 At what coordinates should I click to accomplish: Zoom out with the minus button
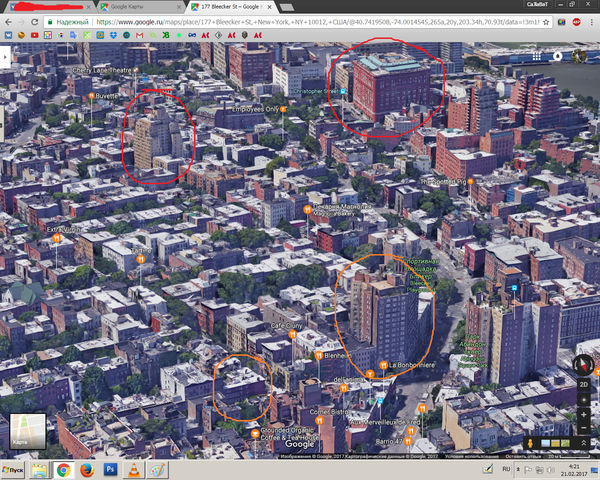point(583,428)
